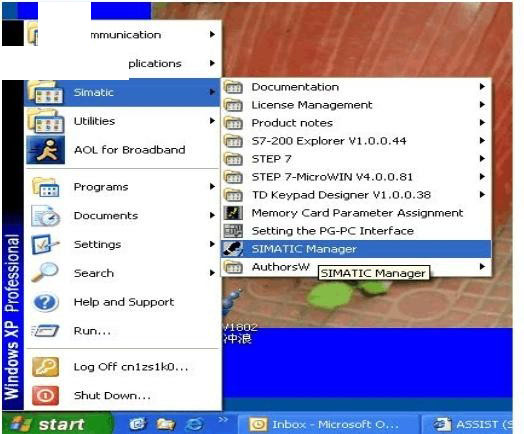Click the PG-PC Interface icon
The width and height of the screenshot is (524, 434).
(233, 231)
